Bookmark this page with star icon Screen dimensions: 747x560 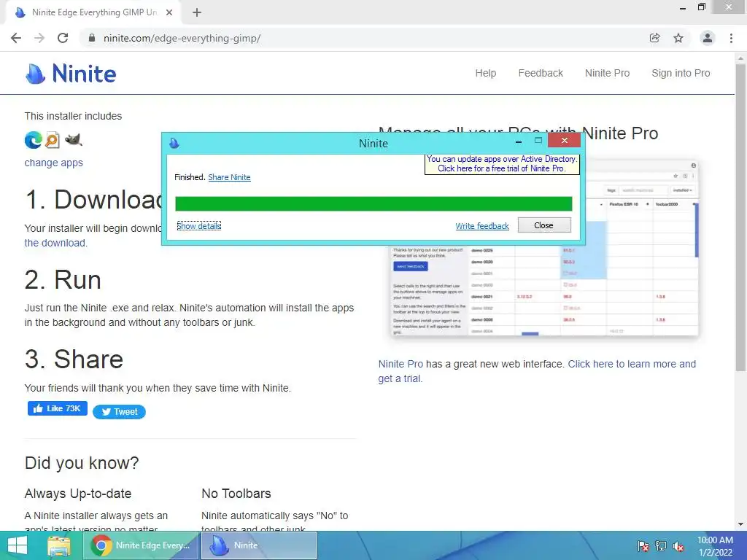[x=678, y=38]
